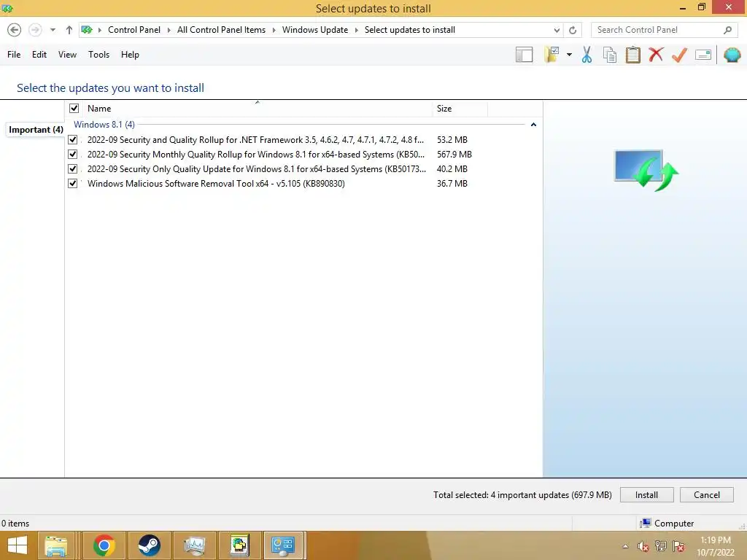
Task: Sort updates by the Name column
Action: pos(258,109)
